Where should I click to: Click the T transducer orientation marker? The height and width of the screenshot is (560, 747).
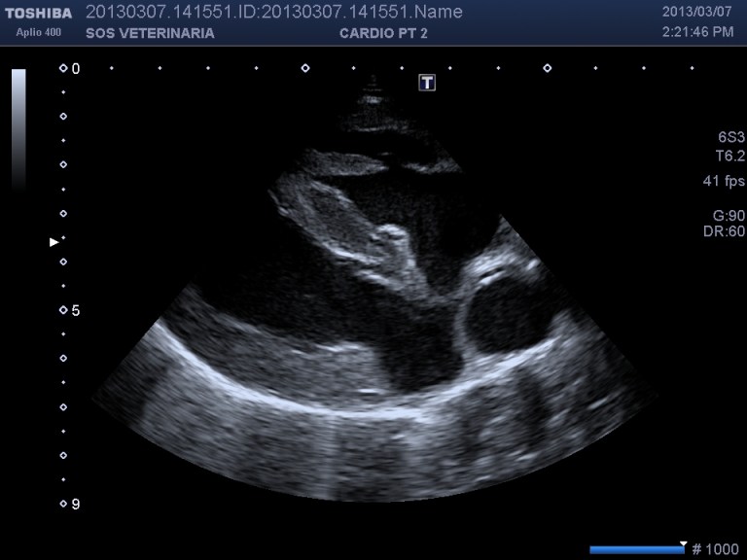[x=426, y=83]
